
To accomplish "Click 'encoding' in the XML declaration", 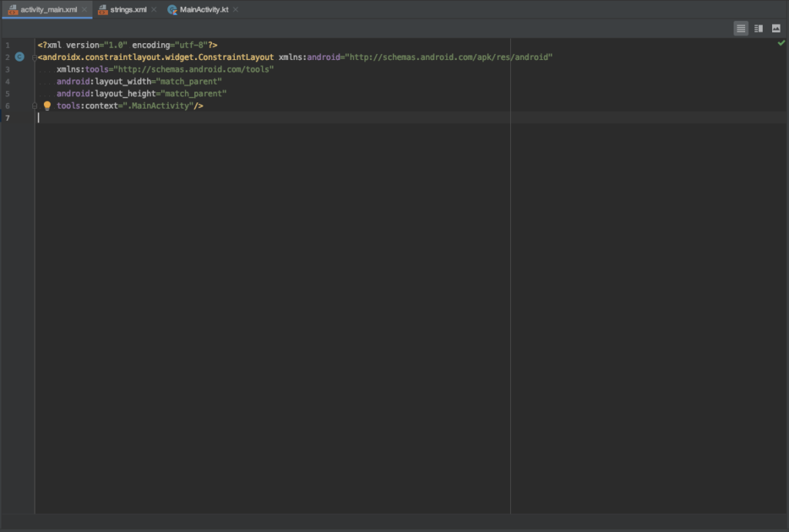I will pos(151,45).
